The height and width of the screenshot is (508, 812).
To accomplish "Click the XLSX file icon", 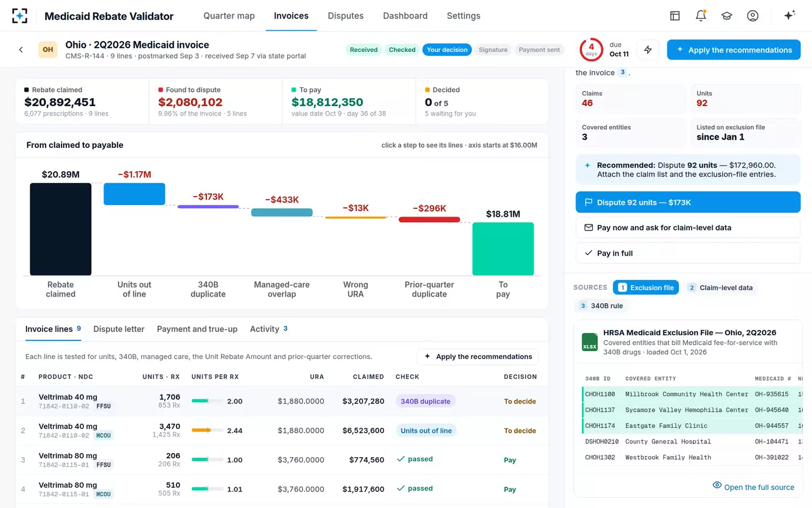I will point(590,342).
